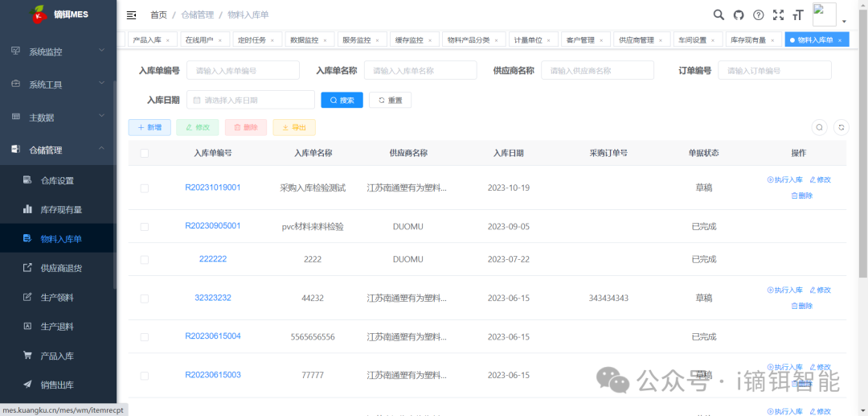Viewport: 868px width, 416px height.
Task: Click the help question mark icon
Action: coord(758,14)
